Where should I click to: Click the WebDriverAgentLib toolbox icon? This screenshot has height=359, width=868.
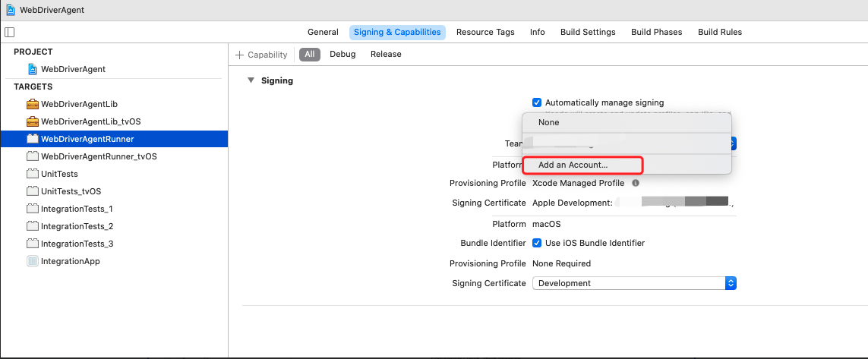click(32, 104)
